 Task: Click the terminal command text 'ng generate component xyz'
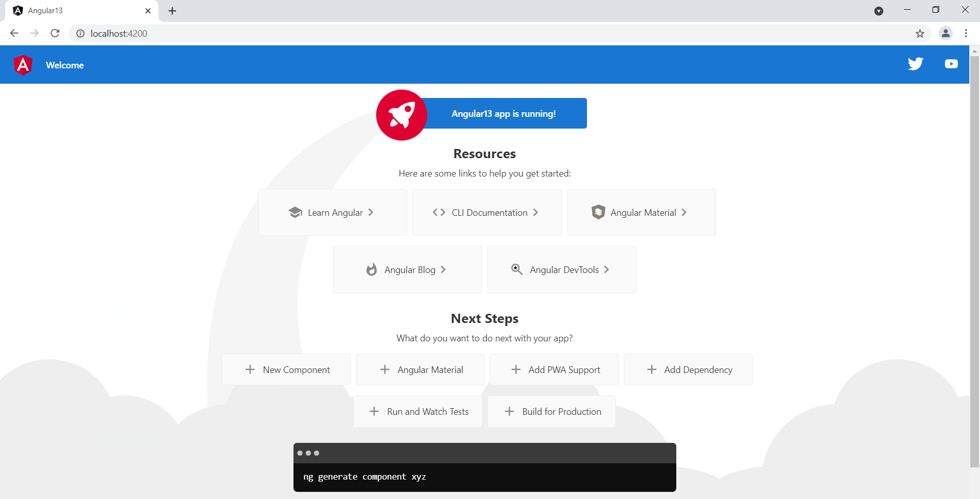point(364,477)
